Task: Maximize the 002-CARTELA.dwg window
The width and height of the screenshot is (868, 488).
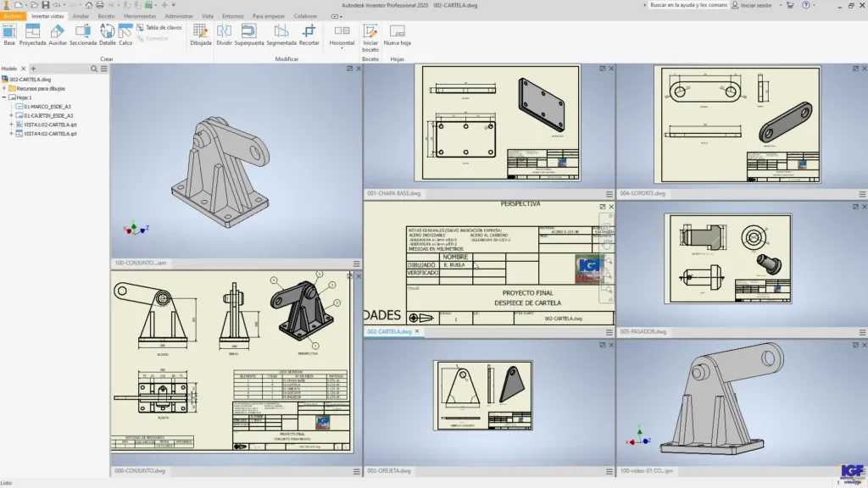Action: (x=603, y=207)
